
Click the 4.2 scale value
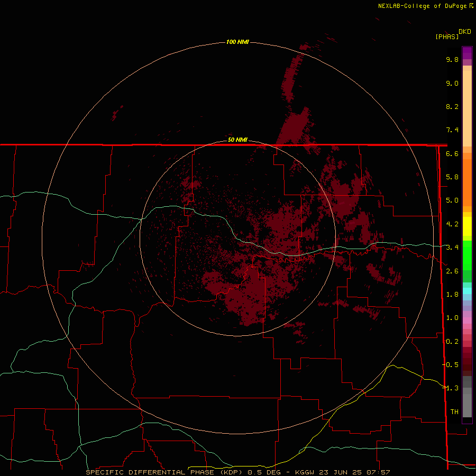tap(452, 224)
